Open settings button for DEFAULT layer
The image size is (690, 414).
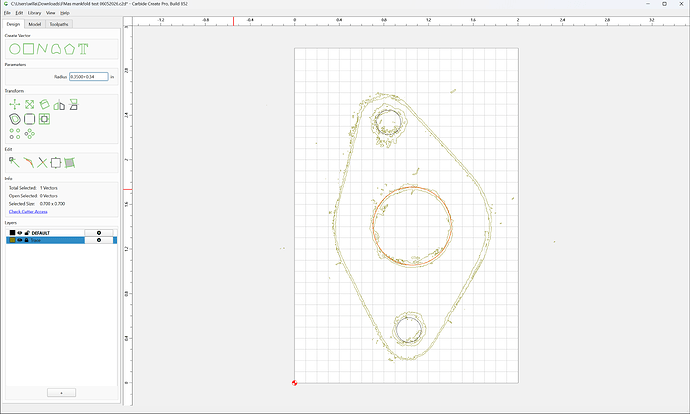99,233
